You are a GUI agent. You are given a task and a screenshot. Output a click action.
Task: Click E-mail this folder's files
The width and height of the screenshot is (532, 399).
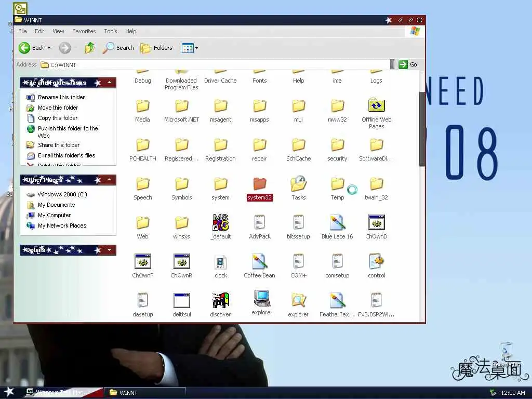[61, 155]
